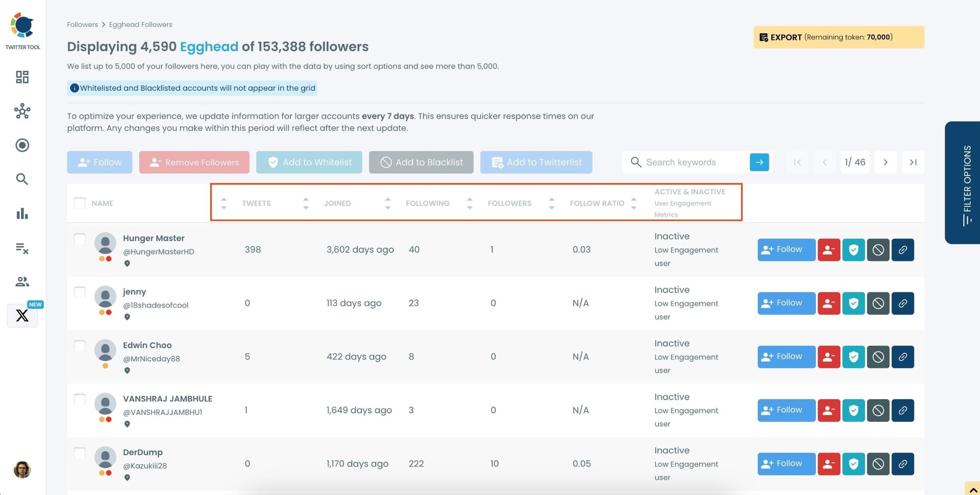Image resolution: width=980 pixels, height=495 pixels.
Task: Select the network connections sidebar icon
Action: click(22, 111)
